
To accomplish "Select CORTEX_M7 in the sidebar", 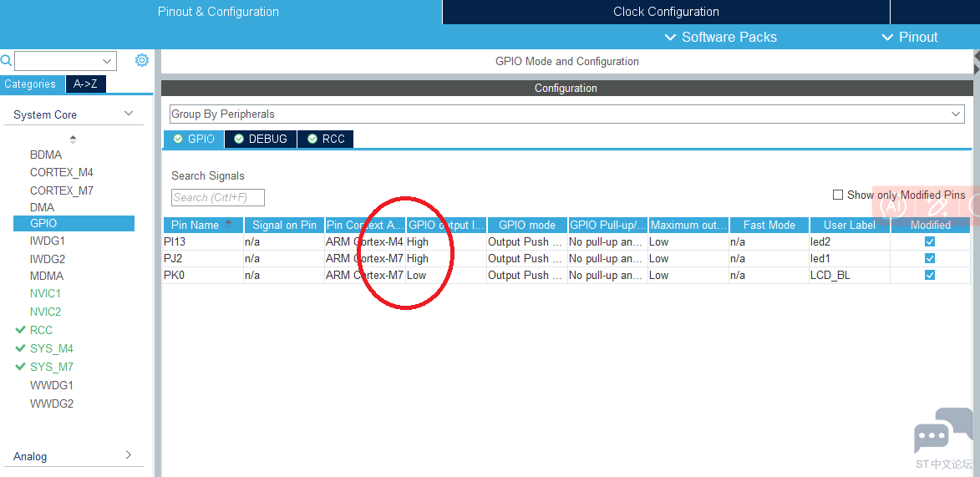I will 61,190.
